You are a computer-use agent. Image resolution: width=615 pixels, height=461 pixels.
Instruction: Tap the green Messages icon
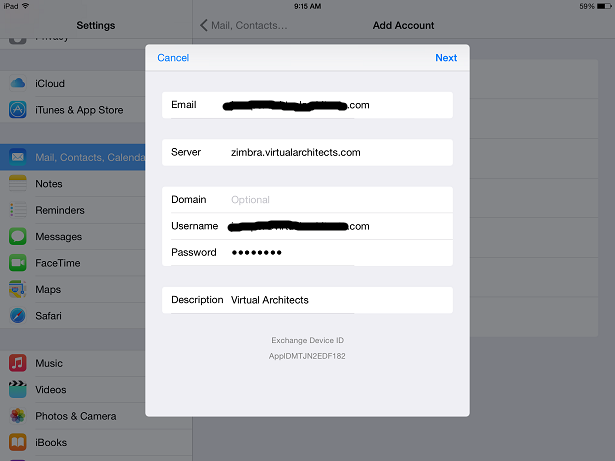18,236
